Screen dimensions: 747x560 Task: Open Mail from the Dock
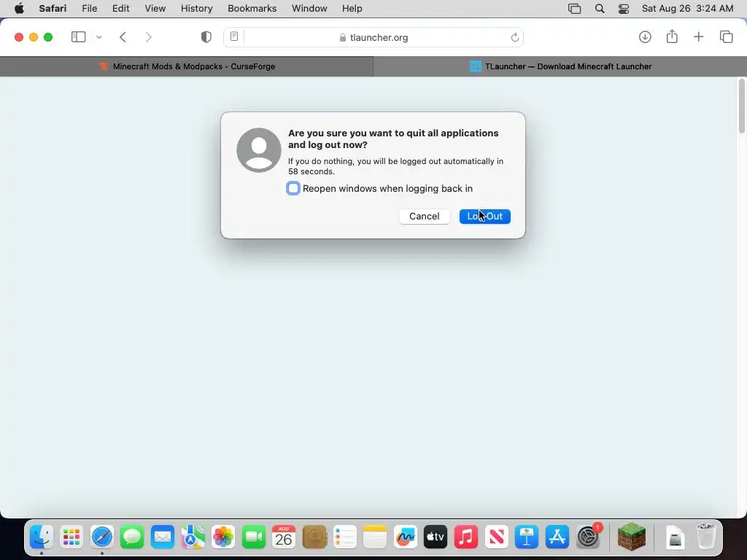(x=163, y=537)
